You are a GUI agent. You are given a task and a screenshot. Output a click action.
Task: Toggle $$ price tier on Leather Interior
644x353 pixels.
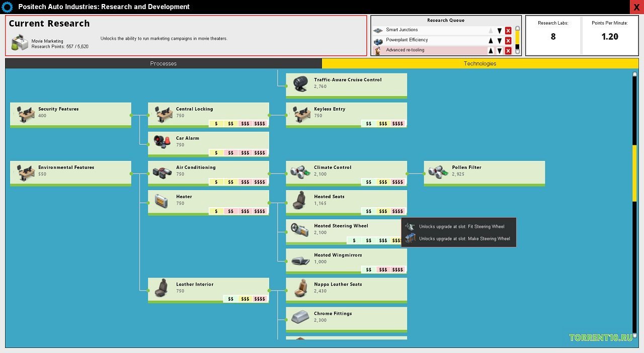(x=231, y=299)
